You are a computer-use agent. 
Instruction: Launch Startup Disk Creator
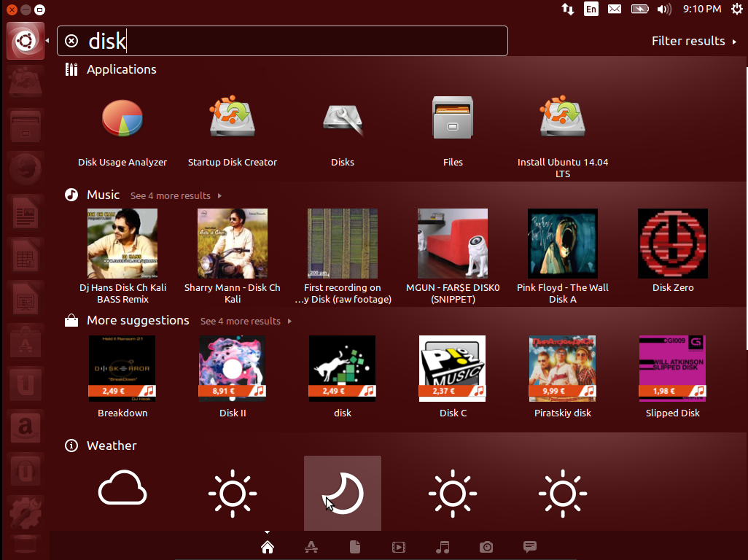pyautogui.click(x=232, y=118)
